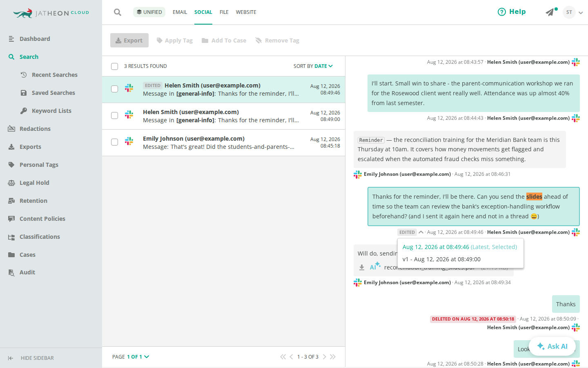
Task: Select the Emily Johnson result checkbox
Action: click(115, 142)
